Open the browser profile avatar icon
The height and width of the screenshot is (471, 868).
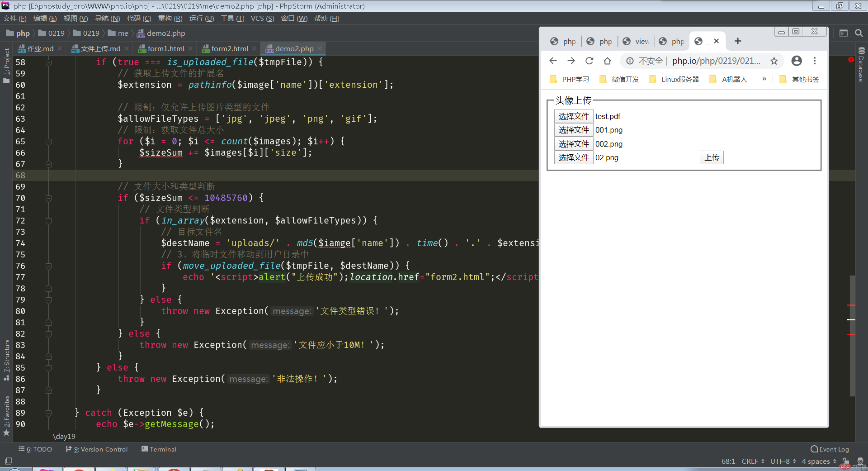[797, 61]
